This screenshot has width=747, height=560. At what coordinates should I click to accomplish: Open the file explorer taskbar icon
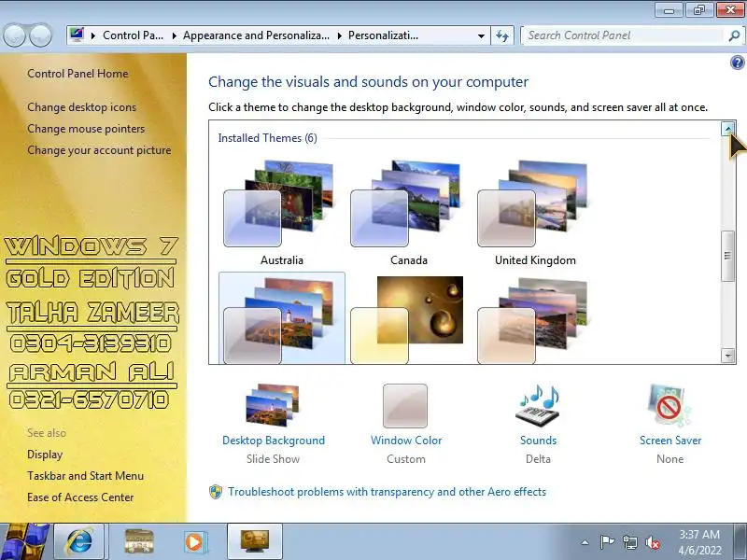point(138,541)
